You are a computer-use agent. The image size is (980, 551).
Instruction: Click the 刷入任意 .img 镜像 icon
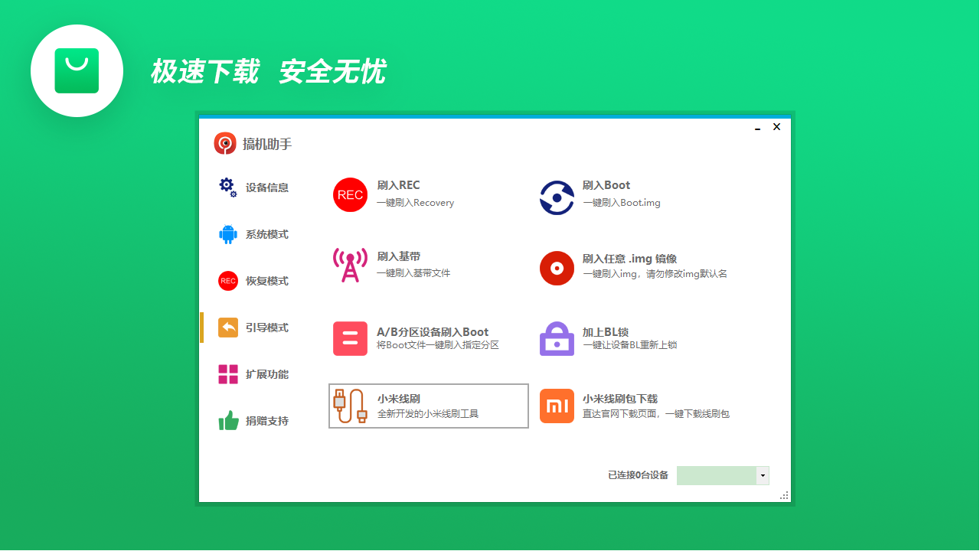557,268
